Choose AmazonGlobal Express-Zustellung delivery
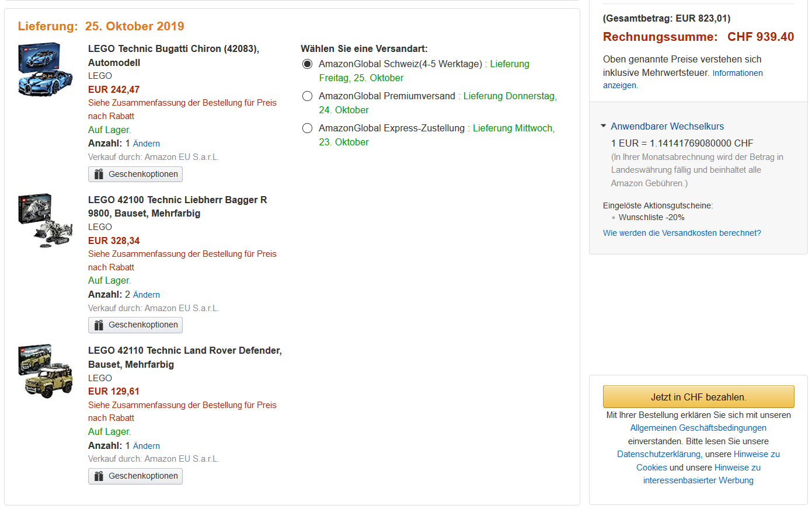Image resolution: width=812 pixels, height=509 pixels. tap(307, 128)
